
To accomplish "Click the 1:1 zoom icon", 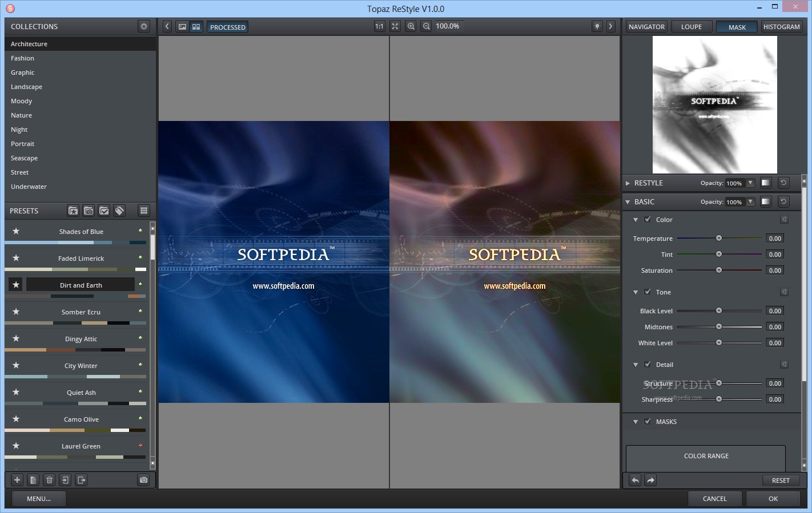I will (x=379, y=26).
